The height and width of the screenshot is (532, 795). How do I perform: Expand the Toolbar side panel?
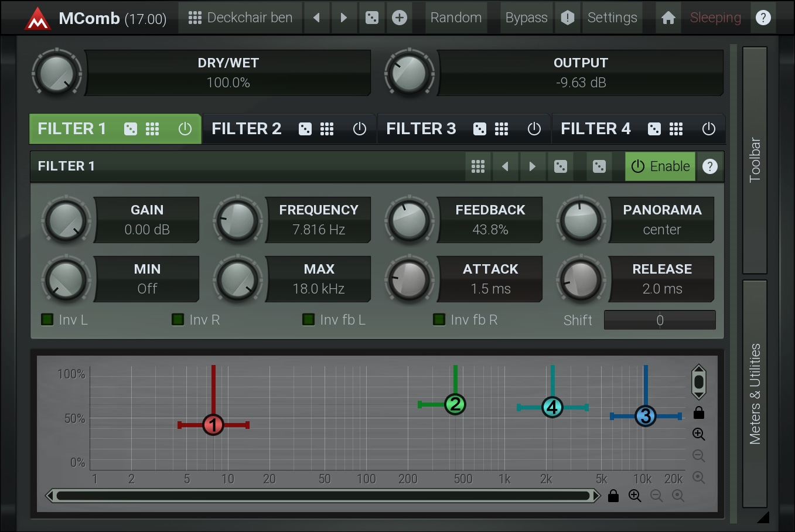(755, 160)
